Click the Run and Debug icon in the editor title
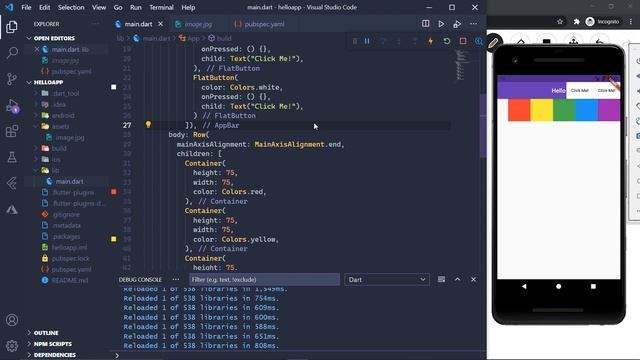 457,24
